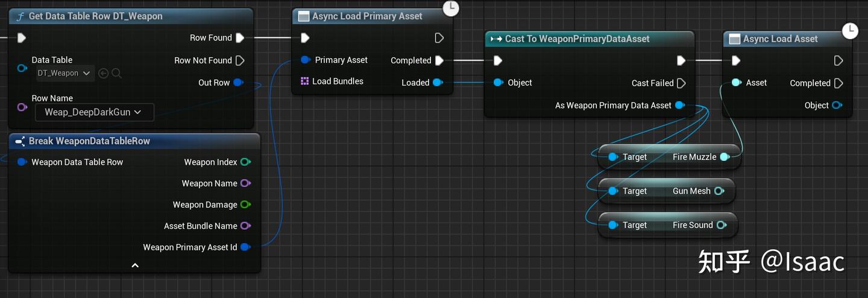Click the Out Row blue pin
Image resolution: width=868 pixels, height=298 pixels.
pyautogui.click(x=239, y=83)
